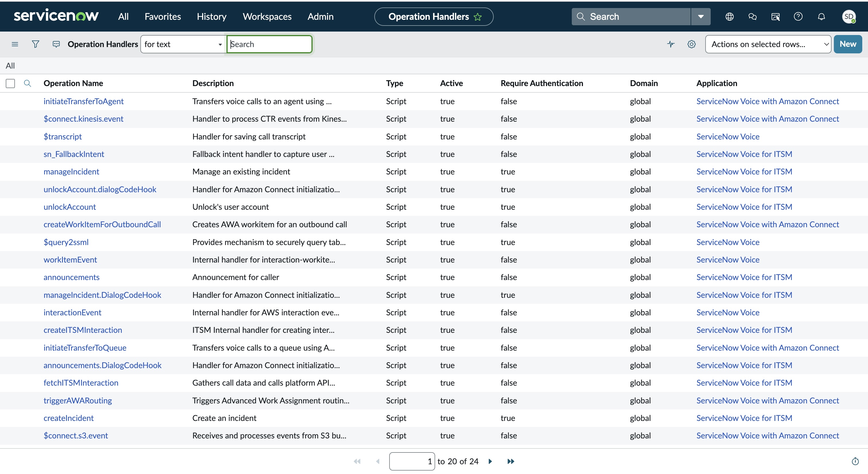Select all rows checkbox
The image size is (868, 474).
tap(10, 83)
